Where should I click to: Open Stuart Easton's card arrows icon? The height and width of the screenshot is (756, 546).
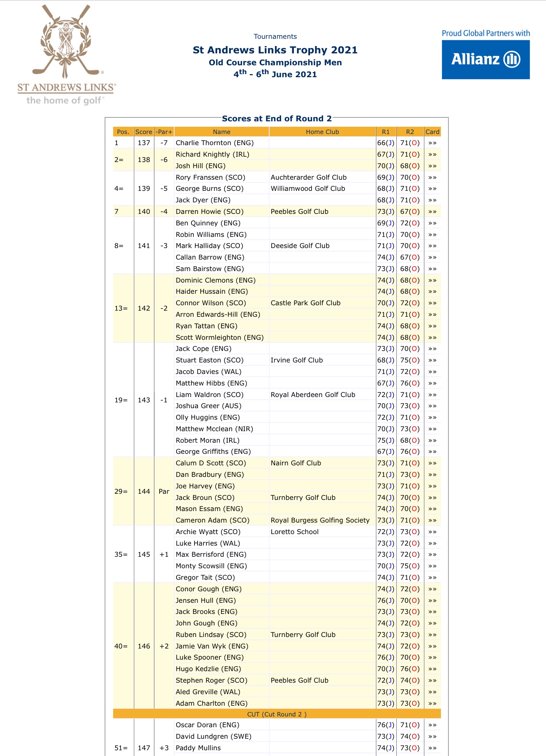pos(432,361)
